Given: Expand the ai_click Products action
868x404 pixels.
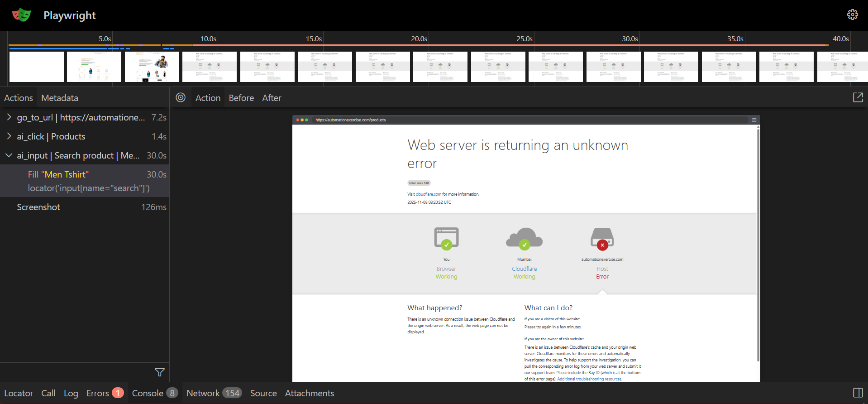Looking at the screenshot, I should (9, 136).
